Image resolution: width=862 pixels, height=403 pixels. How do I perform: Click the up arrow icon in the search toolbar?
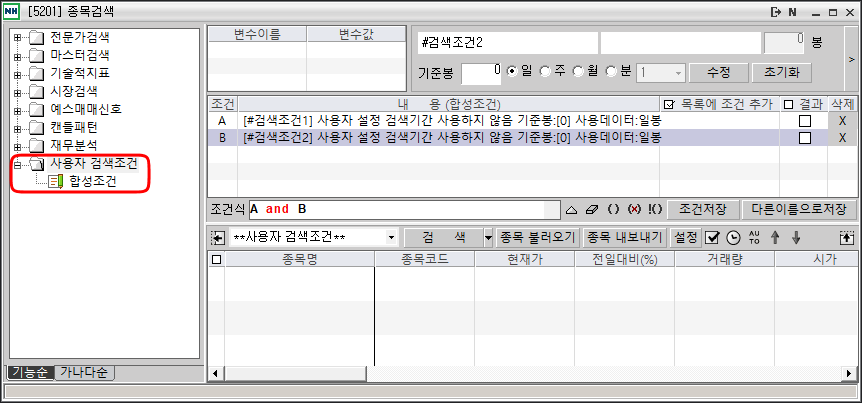tap(775, 238)
